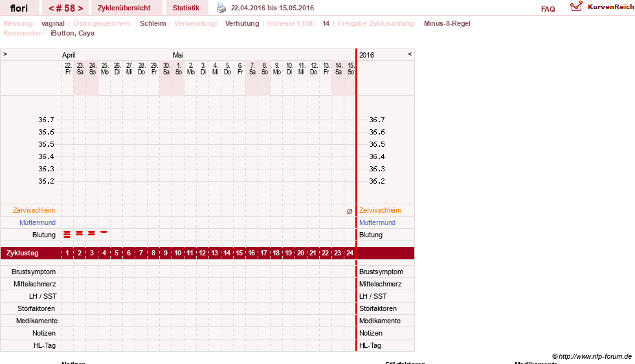Click the iButton, Caya comment text

[x=72, y=33]
